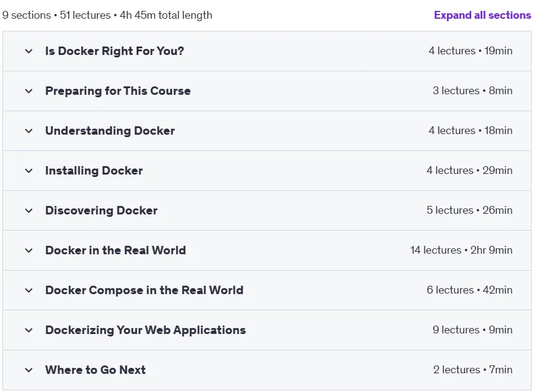The image size is (534, 392).
Task: Select Dockerizing Your Web Applications title
Action: (x=145, y=330)
